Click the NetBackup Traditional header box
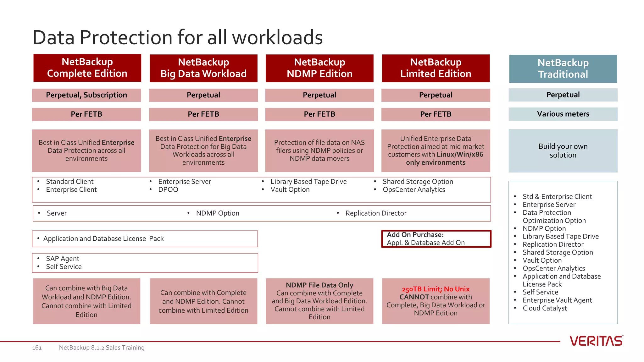 (563, 69)
